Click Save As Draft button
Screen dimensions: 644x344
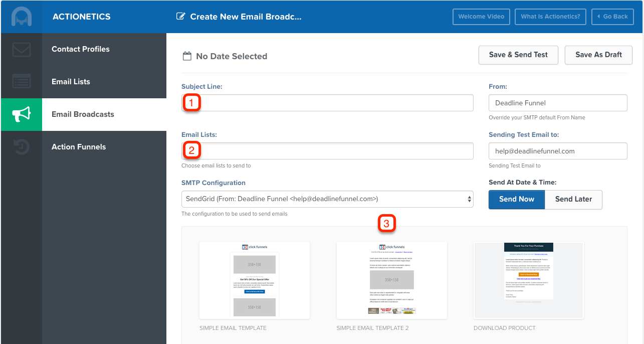tap(598, 55)
